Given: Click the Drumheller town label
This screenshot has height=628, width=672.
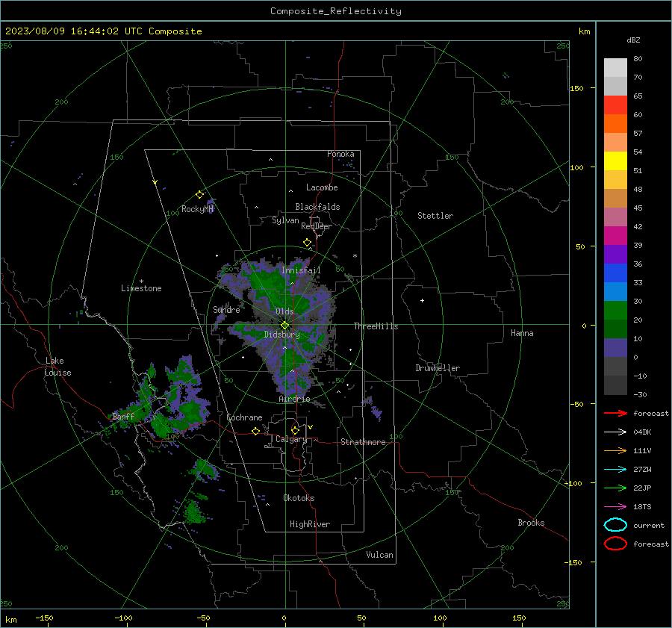Looking at the screenshot, I should 438,368.
